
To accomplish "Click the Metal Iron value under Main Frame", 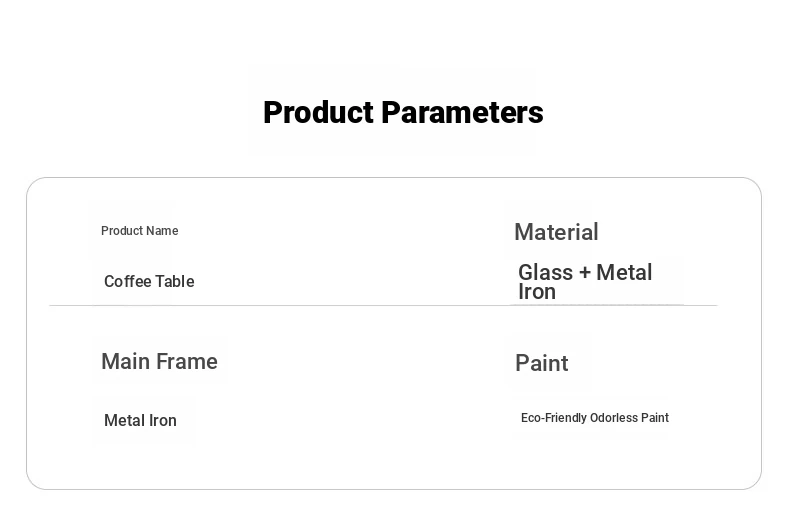I will pos(140,421).
